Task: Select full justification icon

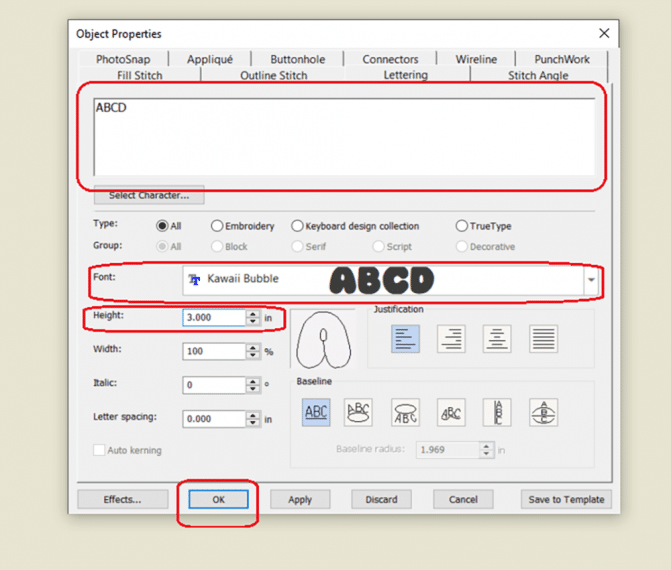Action: [543, 339]
